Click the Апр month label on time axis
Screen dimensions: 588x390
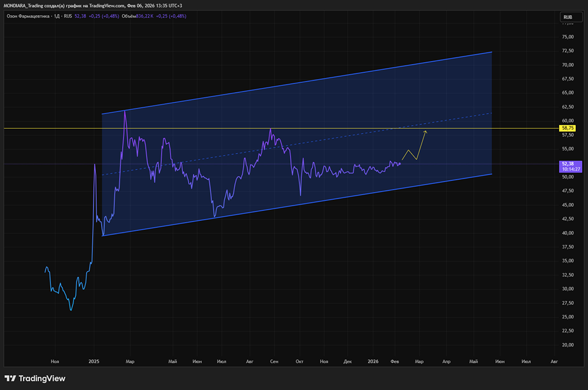446,362
